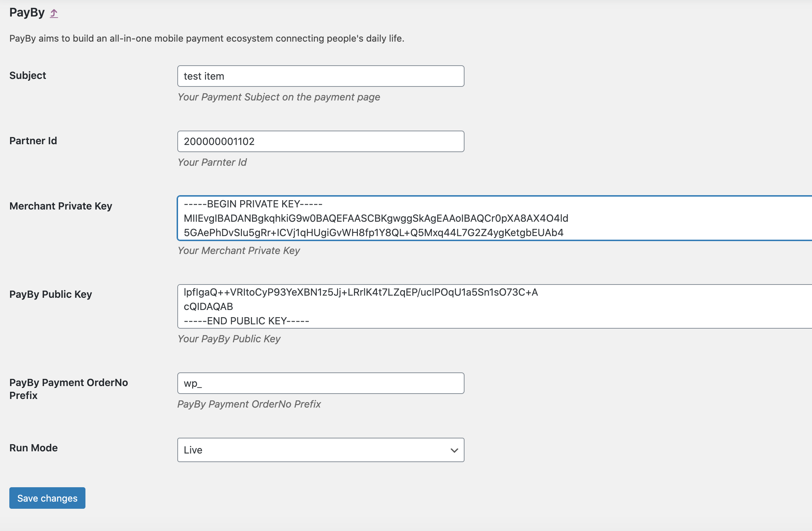Click the OrderNo Prefix field containing wp_
Screen dimensions: 812x531
click(x=320, y=383)
